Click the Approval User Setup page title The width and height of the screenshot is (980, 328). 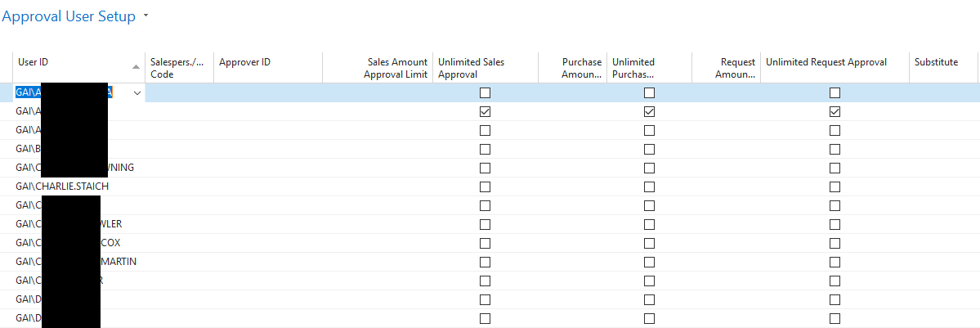pyautogui.click(x=69, y=17)
